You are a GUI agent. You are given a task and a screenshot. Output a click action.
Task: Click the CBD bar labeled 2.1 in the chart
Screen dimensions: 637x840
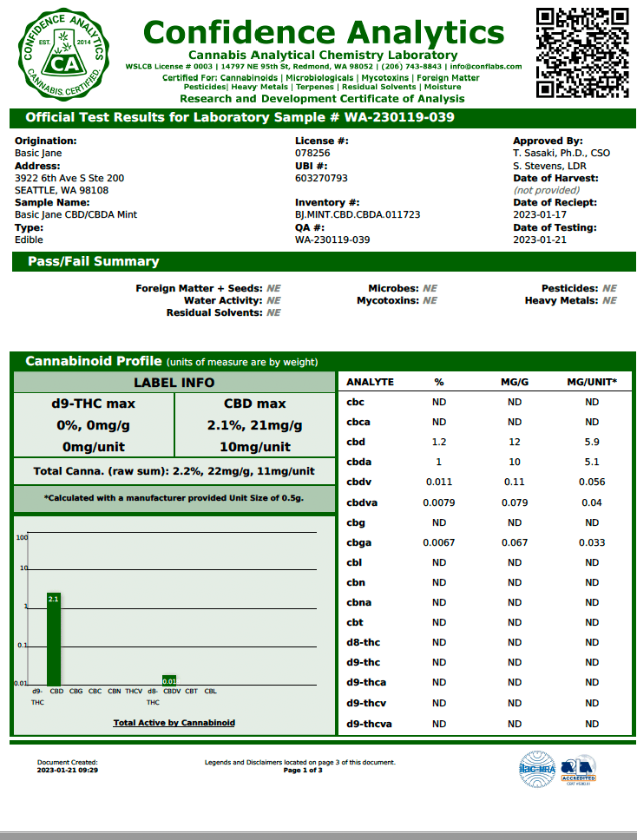point(54,639)
